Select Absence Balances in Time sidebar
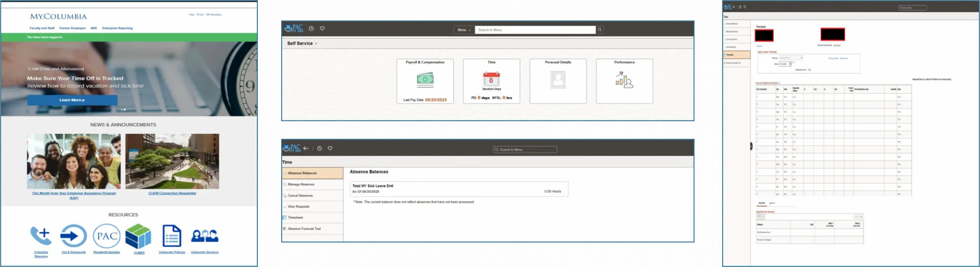 click(312, 173)
